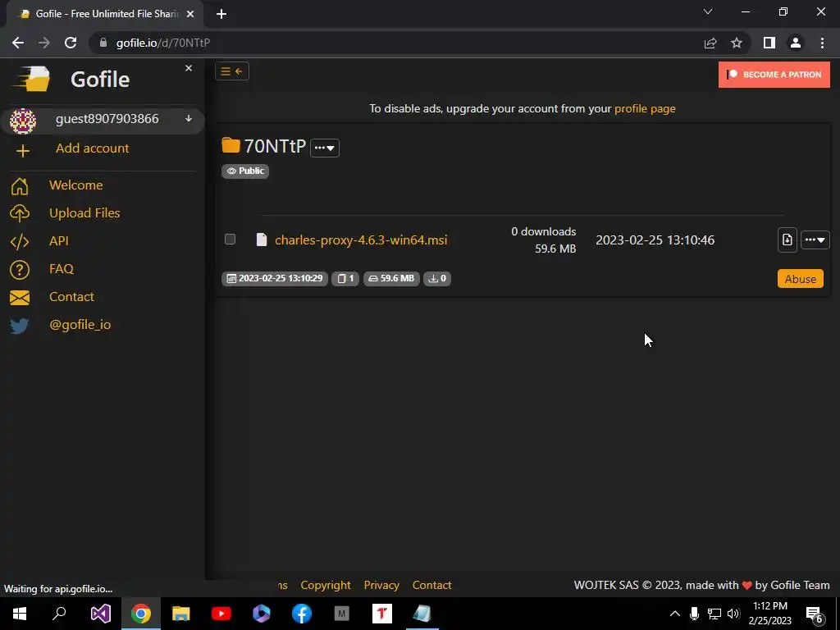840x630 pixels.
Task: Click the 70NTtP folder icon
Action: pos(231,145)
